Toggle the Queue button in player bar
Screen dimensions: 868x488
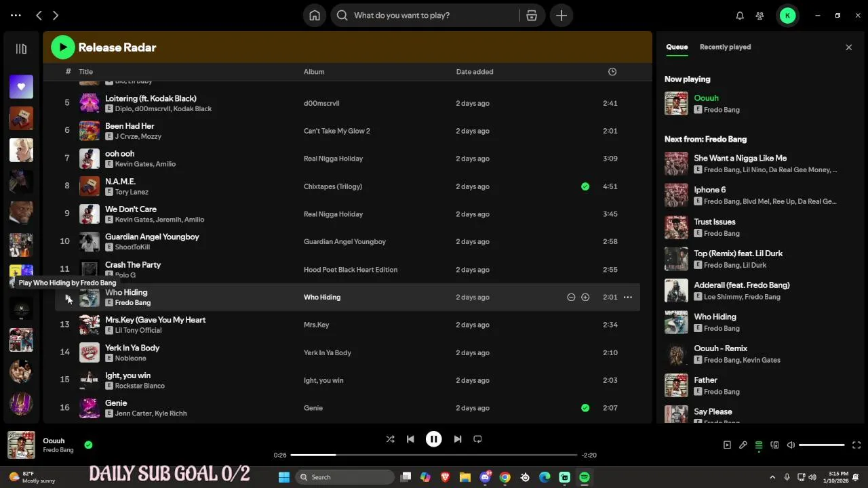(759, 445)
